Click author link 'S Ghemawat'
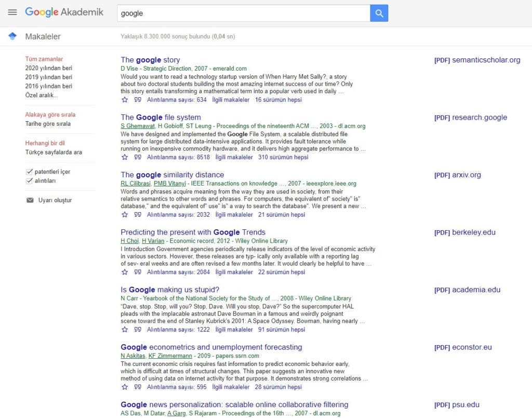 pos(138,126)
